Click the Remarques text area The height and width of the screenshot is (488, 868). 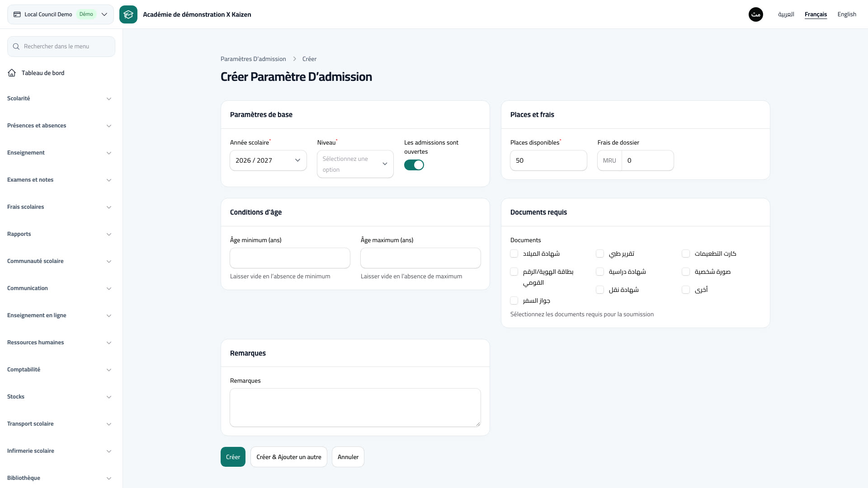pyautogui.click(x=355, y=408)
